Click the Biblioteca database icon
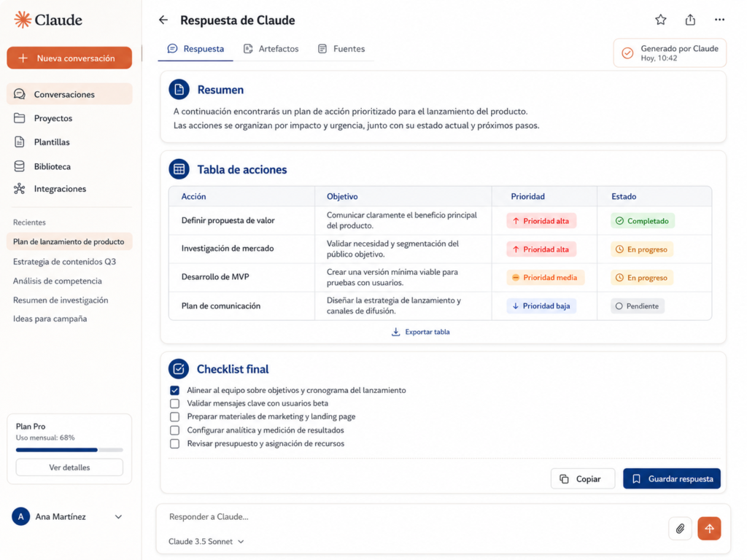This screenshot has height=560, width=747. point(20,166)
